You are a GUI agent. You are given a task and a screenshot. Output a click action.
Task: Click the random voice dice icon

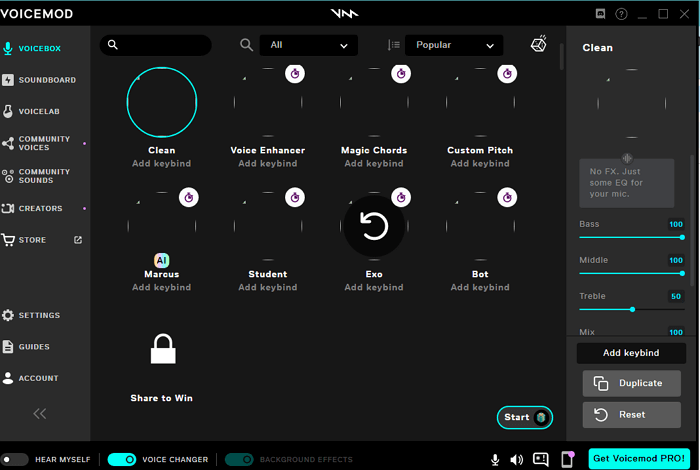[x=539, y=44]
